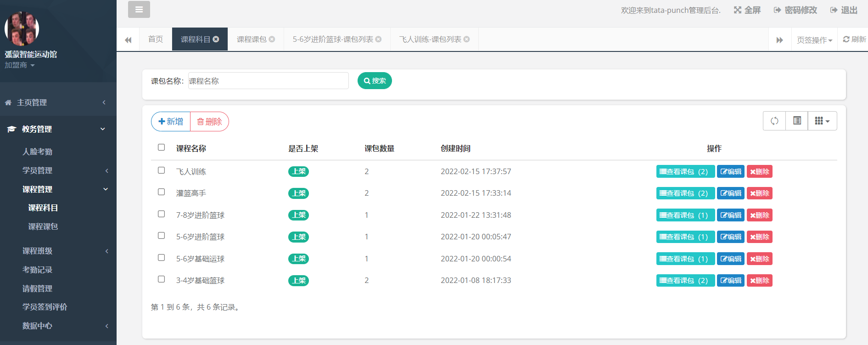The width and height of the screenshot is (868, 345).
Task: Expand 学员管理 in the sidebar
Action: [x=38, y=170]
